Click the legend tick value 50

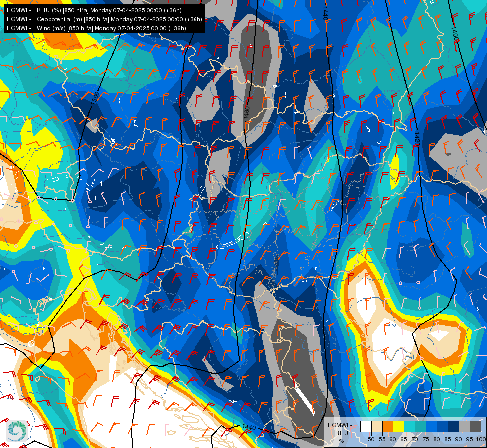click(371, 439)
